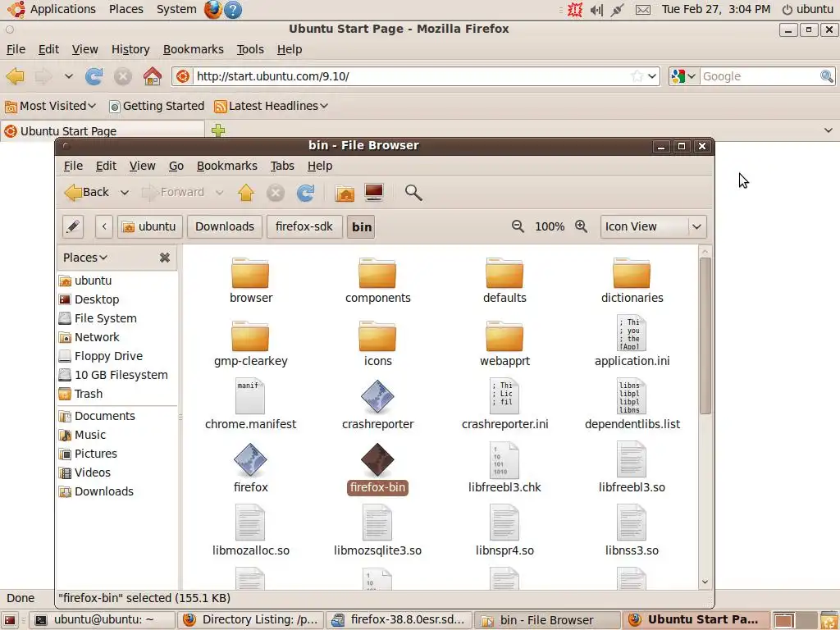Open the Icon View dropdown
The height and width of the screenshot is (630, 840).
[x=654, y=226]
